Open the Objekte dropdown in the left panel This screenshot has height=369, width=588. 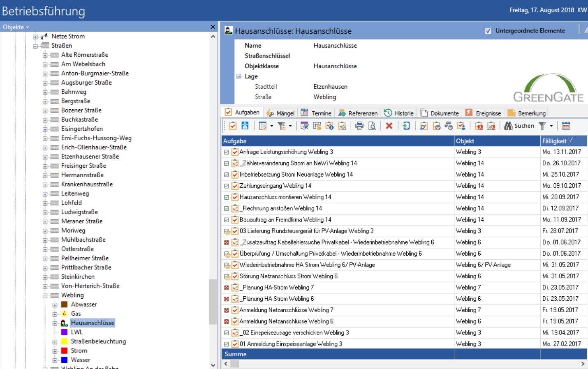pos(16,27)
